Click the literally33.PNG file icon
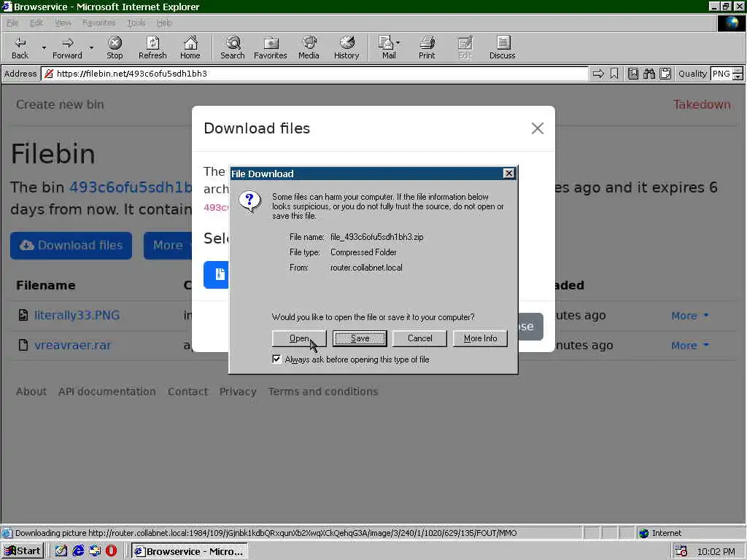Image resolution: width=747 pixels, height=560 pixels. point(23,315)
